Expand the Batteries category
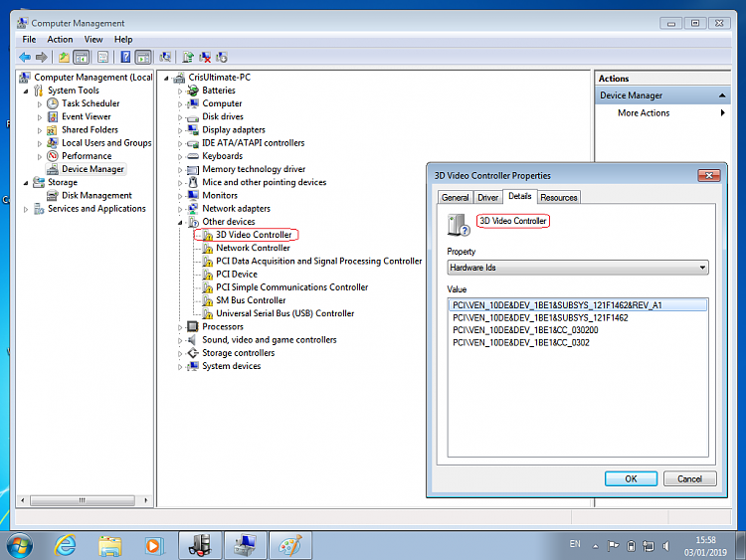The image size is (746, 560). (x=180, y=91)
